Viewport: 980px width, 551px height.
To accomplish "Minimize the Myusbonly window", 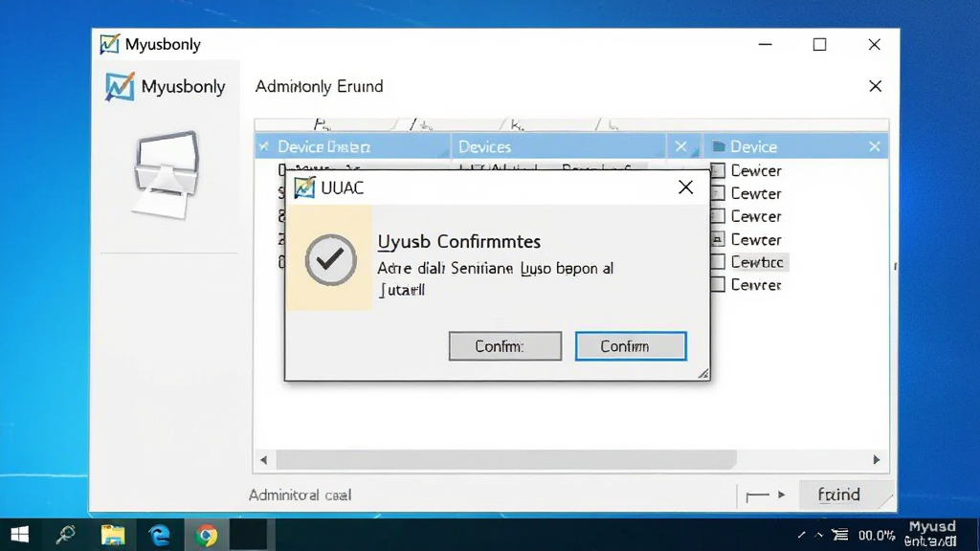I will click(x=765, y=44).
